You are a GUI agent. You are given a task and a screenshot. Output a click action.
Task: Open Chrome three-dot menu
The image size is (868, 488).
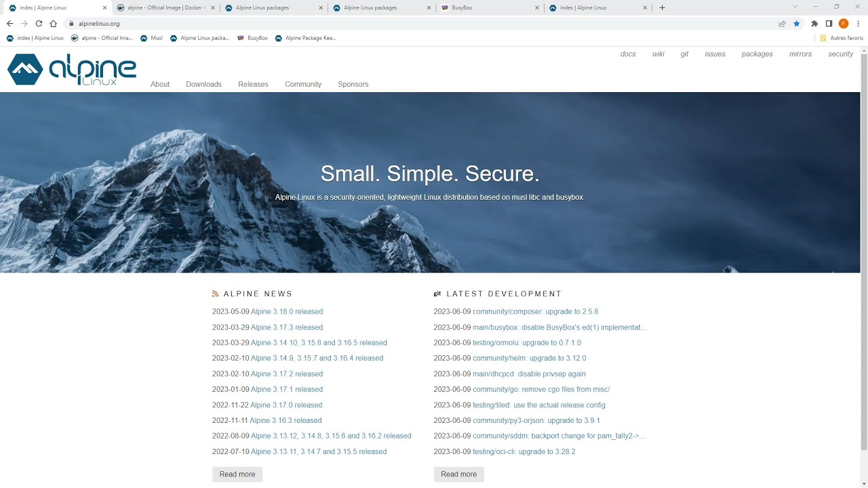[858, 23]
